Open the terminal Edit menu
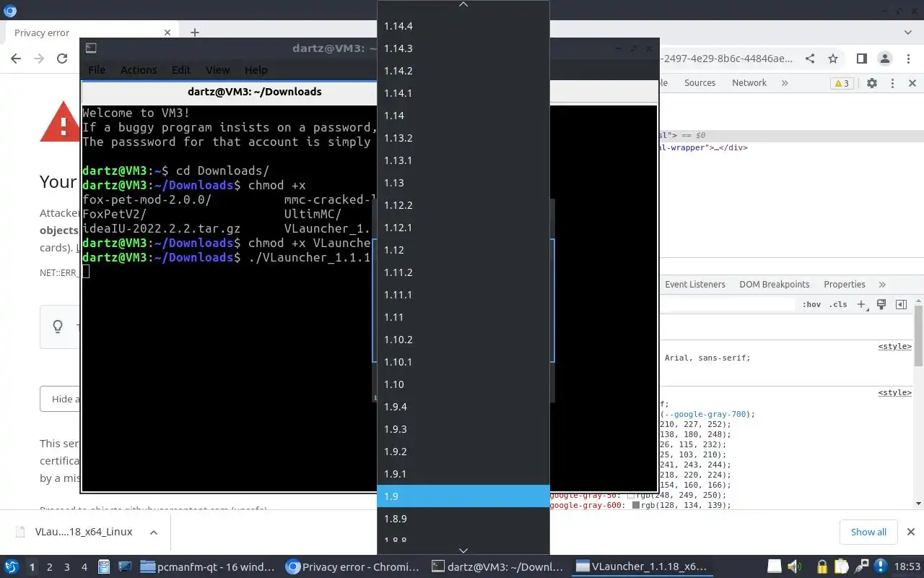Screen dimensions: 924x578 coord(181,70)
